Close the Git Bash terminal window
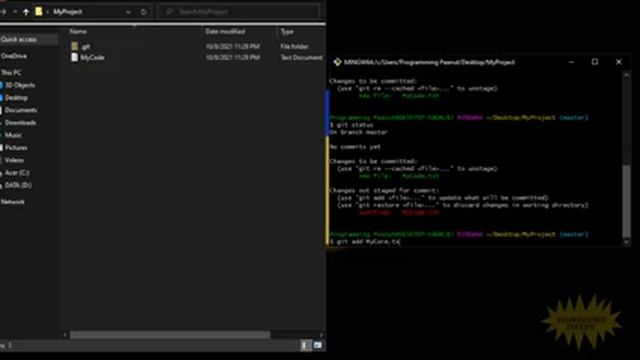This screenshot has width=640, height=360. coord(619,62)
